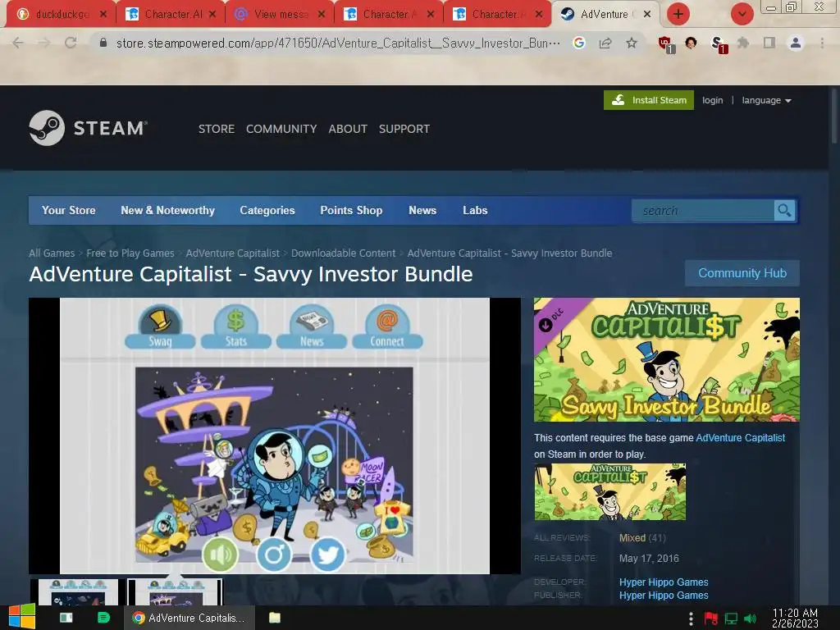
Task: Toggle the browser side panel icon
Action: (769, 43)
